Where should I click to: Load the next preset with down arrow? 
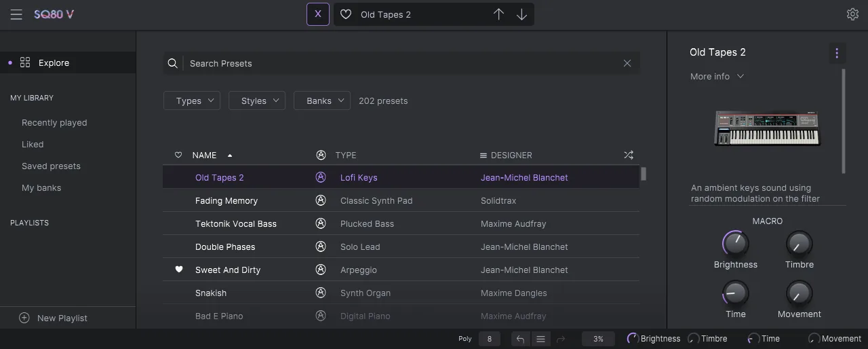521,14
